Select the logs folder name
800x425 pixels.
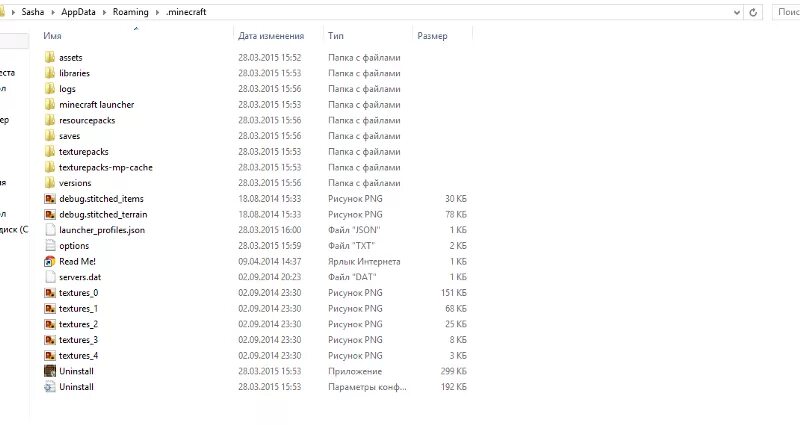(x=67, y=89)
